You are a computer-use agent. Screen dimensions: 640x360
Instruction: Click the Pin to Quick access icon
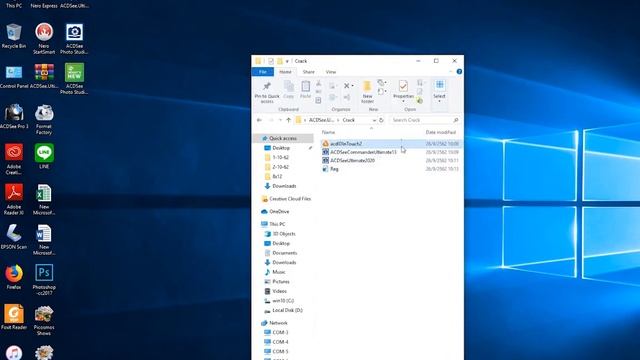tap(267, 86)
